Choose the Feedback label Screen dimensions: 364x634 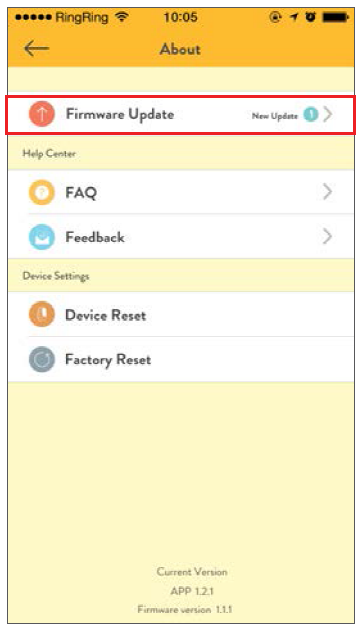95,237
